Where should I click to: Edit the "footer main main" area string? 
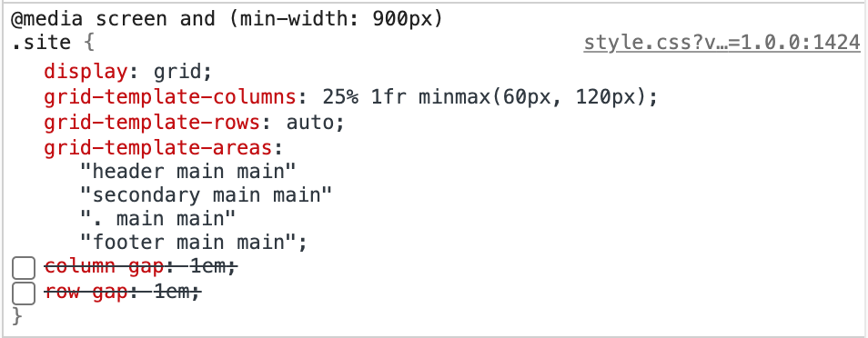(x=188, y=243)
